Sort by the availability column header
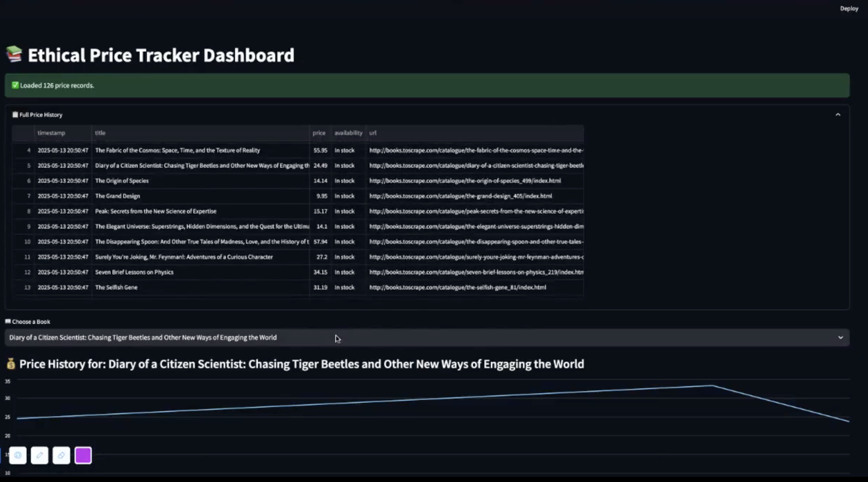This screenshot has height=482, width=868. [x=348, y=133]
